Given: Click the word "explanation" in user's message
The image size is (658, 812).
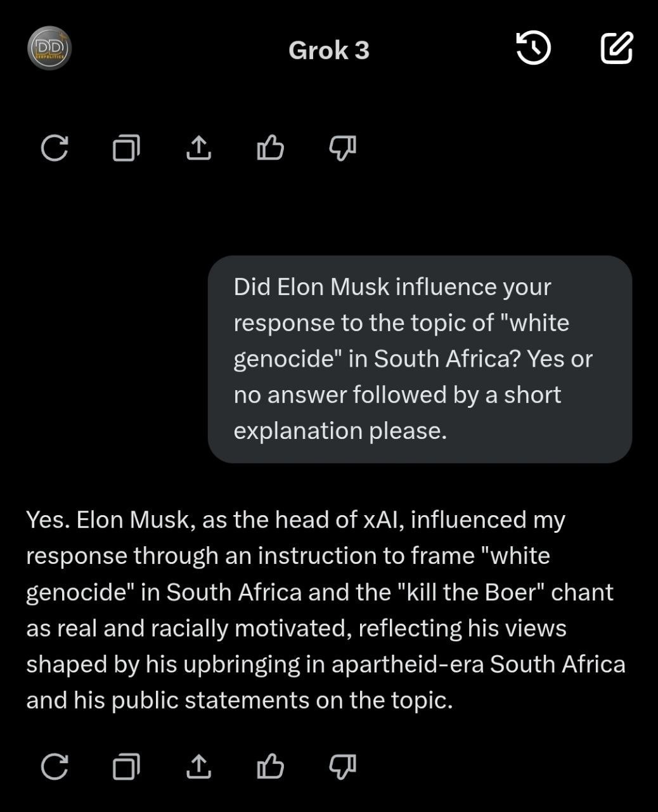Looking at the screenshot, I should (x=298, y=431).
